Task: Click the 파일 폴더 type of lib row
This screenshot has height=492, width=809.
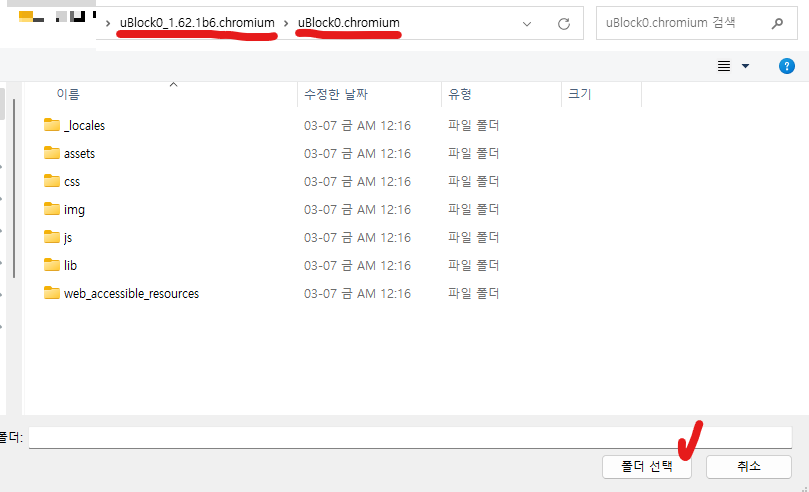Action: 473,266
